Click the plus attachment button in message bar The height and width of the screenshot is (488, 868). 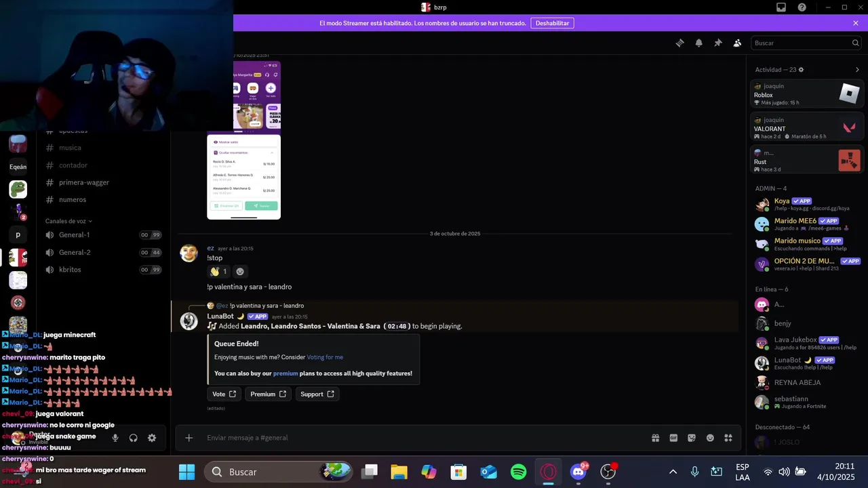coord(189,438)
